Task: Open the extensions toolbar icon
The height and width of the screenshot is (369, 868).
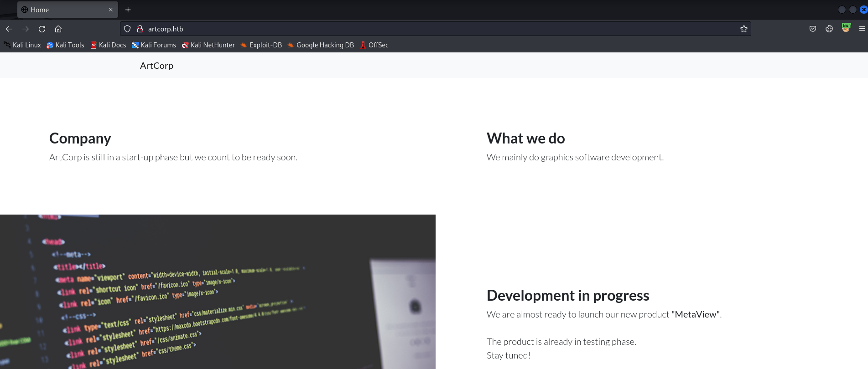Action: coord(829,29)
